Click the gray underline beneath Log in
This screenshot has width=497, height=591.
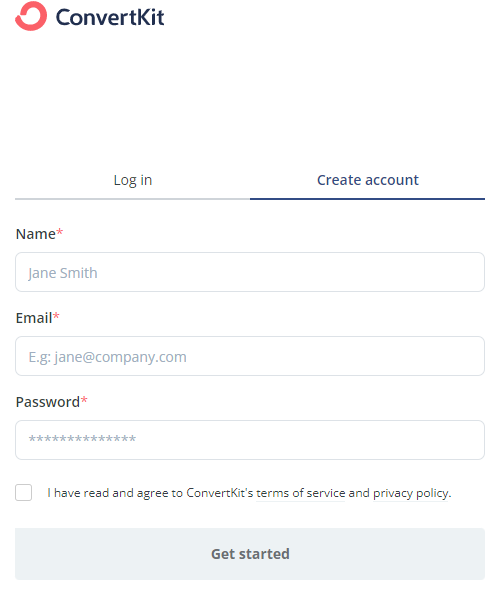[x=133, y=199]
